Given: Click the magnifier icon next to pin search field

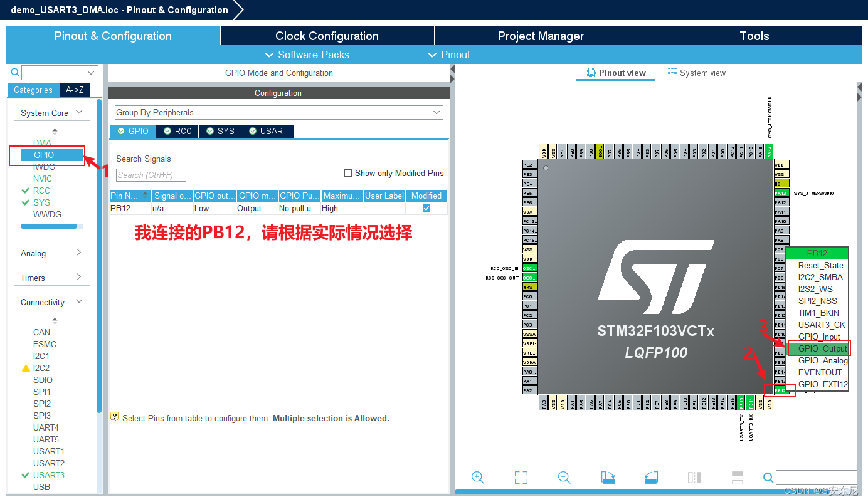Looking at the screenshot, I should click(768, 477).
